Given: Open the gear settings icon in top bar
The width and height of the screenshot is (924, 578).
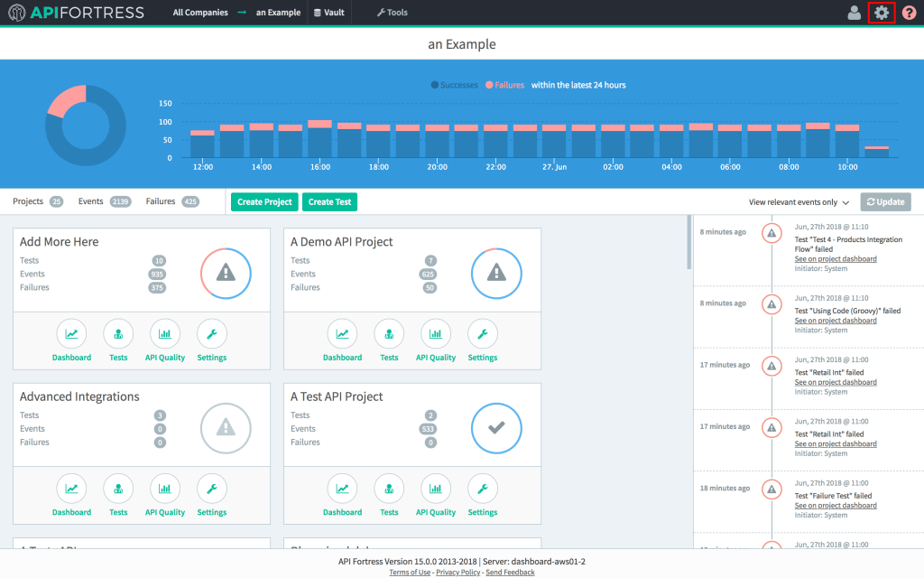Looking at the screenshot, I should tap(882, 13).
